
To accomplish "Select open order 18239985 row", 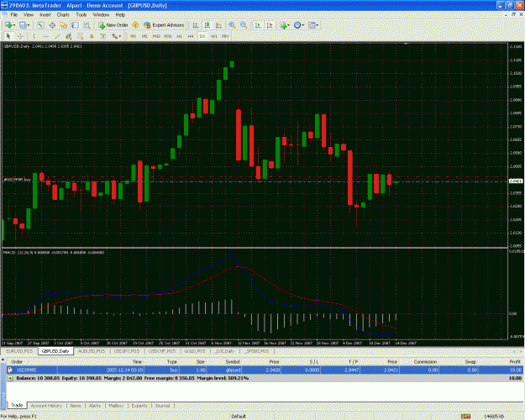I will [x=265, y=370].
